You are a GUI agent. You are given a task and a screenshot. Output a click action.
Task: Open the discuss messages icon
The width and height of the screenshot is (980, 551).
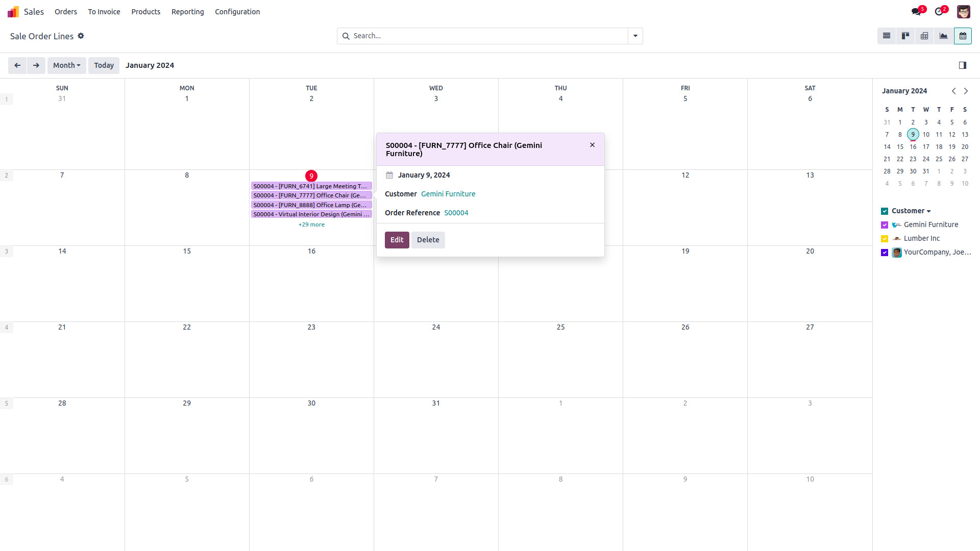tap(917, 12)
